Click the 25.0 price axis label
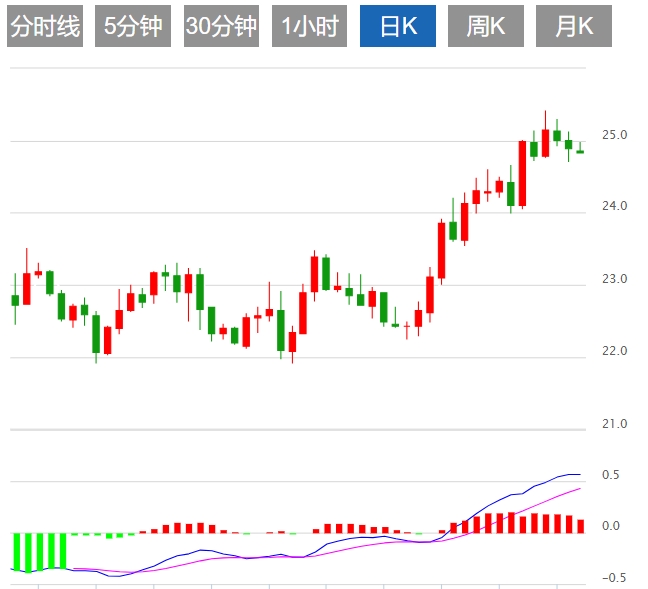 click(614, 135)
